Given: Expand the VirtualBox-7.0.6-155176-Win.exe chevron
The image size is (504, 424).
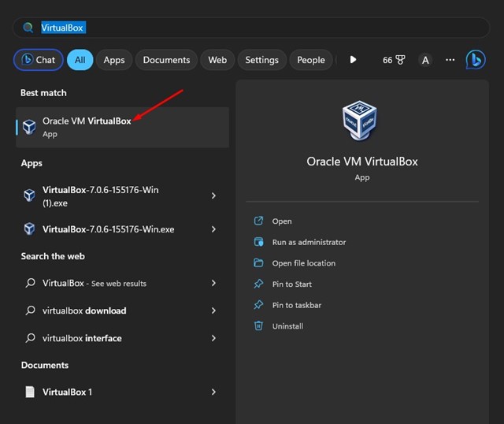Looking at the screenshot, I should [x=213, y=229].
